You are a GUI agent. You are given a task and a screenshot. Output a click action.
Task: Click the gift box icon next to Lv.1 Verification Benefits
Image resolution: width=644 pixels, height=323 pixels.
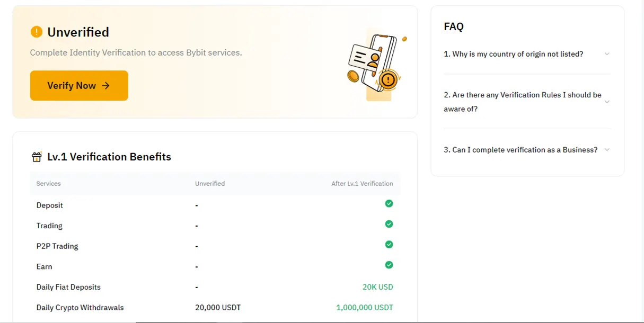(x=37, y=157)
